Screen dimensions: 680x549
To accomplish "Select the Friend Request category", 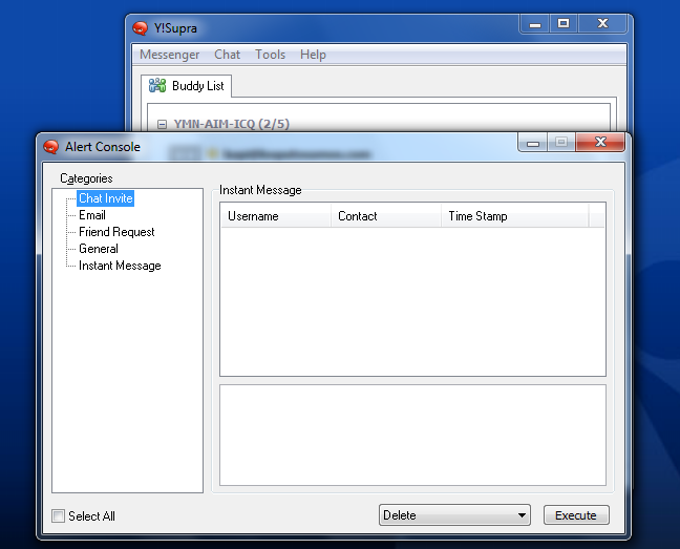I will (116, 232).
